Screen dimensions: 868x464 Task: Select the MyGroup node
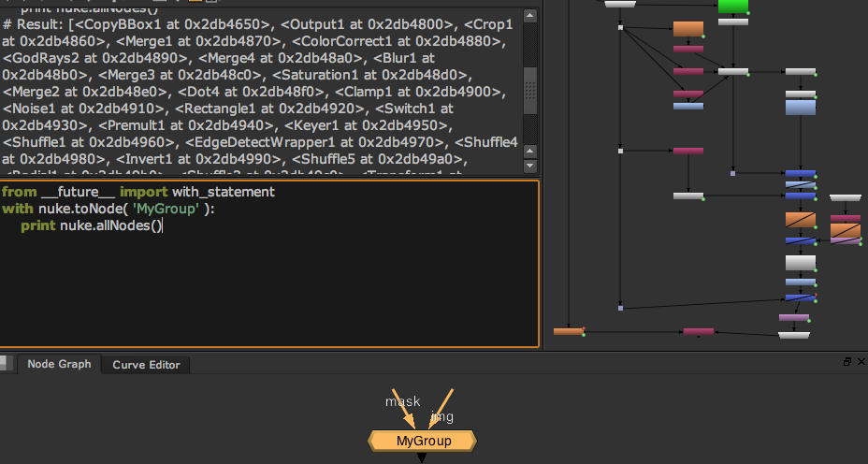click(423, 441)
